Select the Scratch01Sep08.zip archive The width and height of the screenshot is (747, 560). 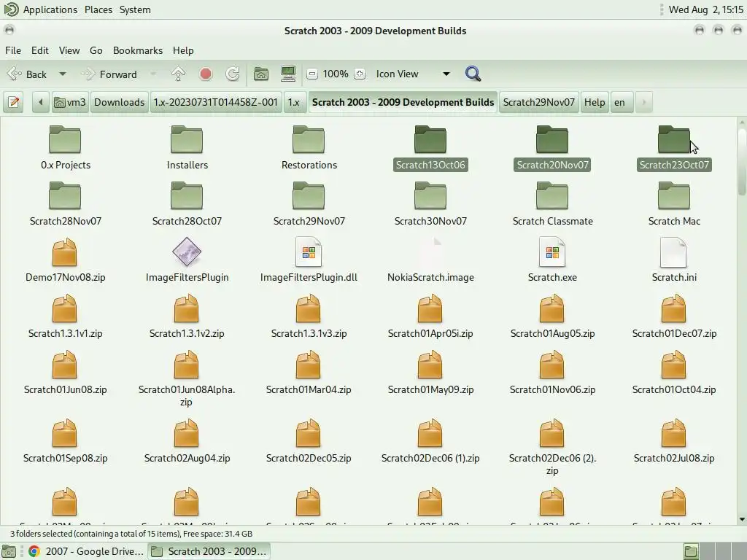coord(65,440)
